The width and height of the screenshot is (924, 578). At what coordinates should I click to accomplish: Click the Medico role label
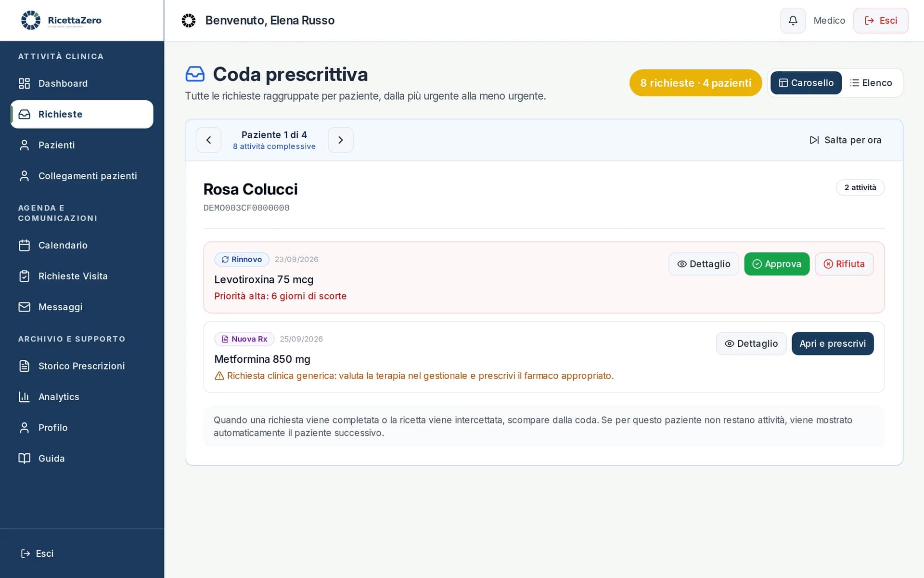coord(829,20)
